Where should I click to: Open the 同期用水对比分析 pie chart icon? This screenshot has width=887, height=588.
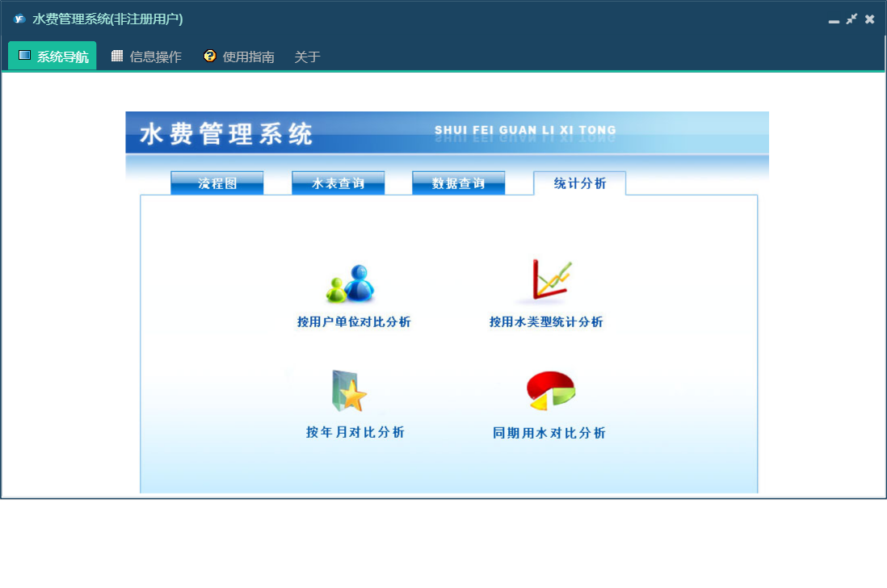click(x=550, y=390)
